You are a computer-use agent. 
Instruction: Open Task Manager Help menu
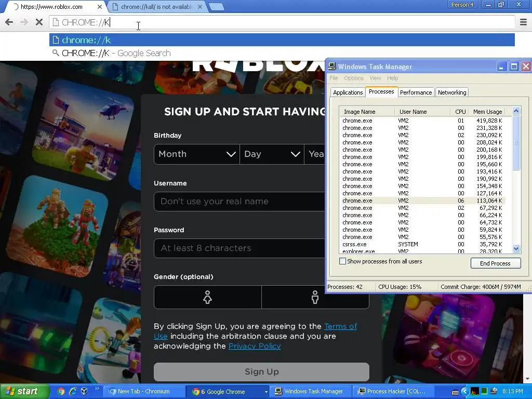[393, 78]
